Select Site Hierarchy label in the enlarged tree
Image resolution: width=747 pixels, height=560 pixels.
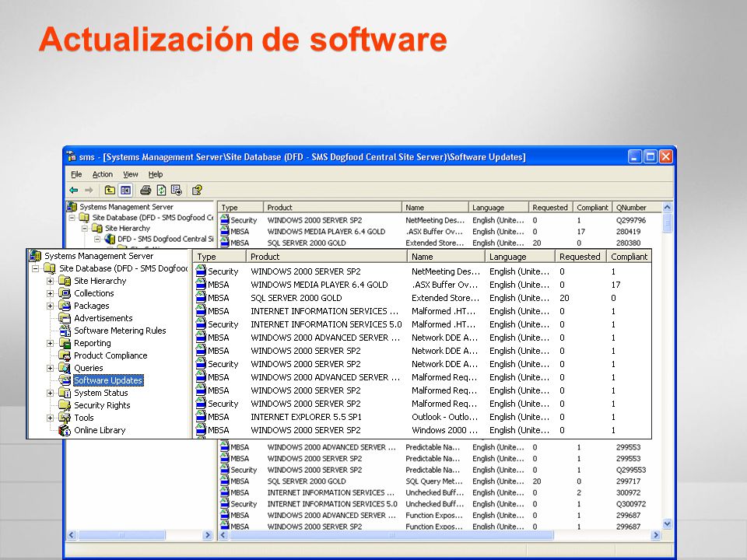pyautogui.click(x=100, y=281)
